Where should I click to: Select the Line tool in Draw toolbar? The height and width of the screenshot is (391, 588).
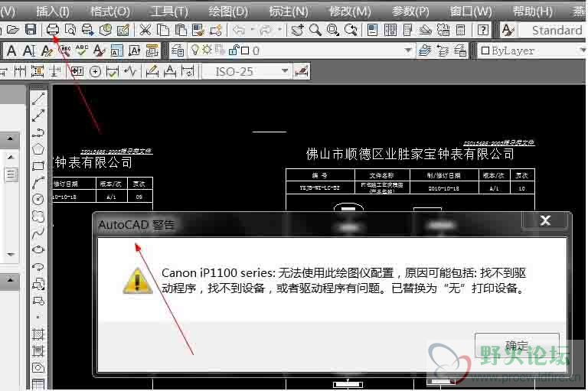coord(38,99)
